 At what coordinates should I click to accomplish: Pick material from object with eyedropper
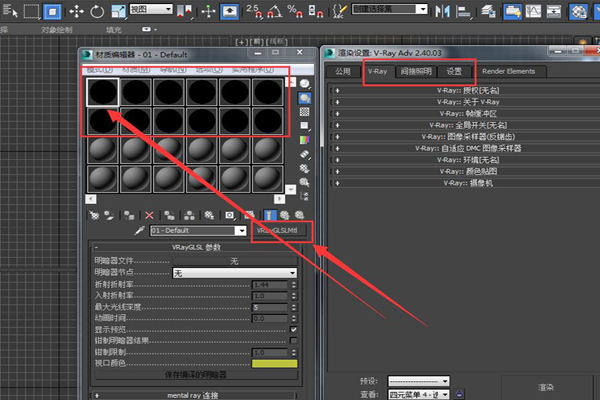click(140, 231)
